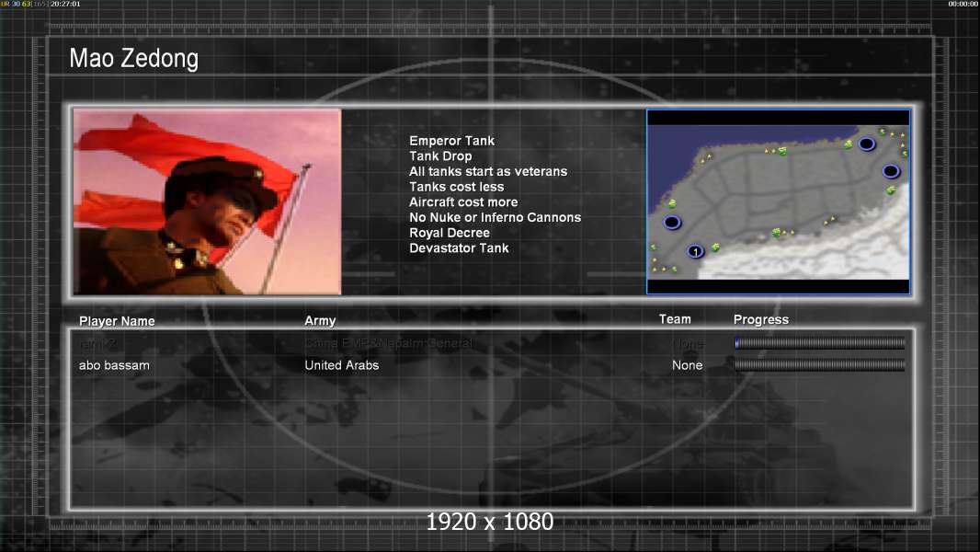
Task: Open the Team value for abo bassam
Action: (x=687, y=365)
